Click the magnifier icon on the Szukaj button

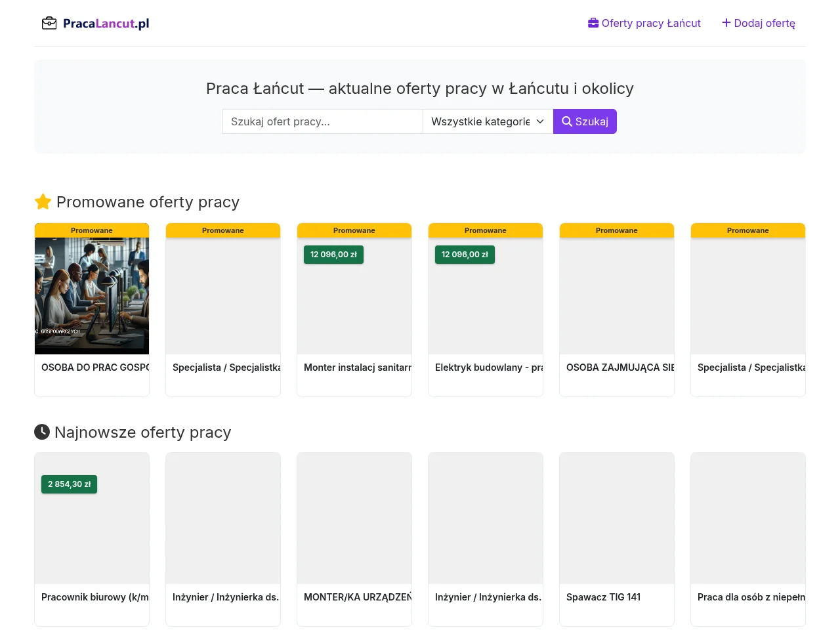(567, 121)
